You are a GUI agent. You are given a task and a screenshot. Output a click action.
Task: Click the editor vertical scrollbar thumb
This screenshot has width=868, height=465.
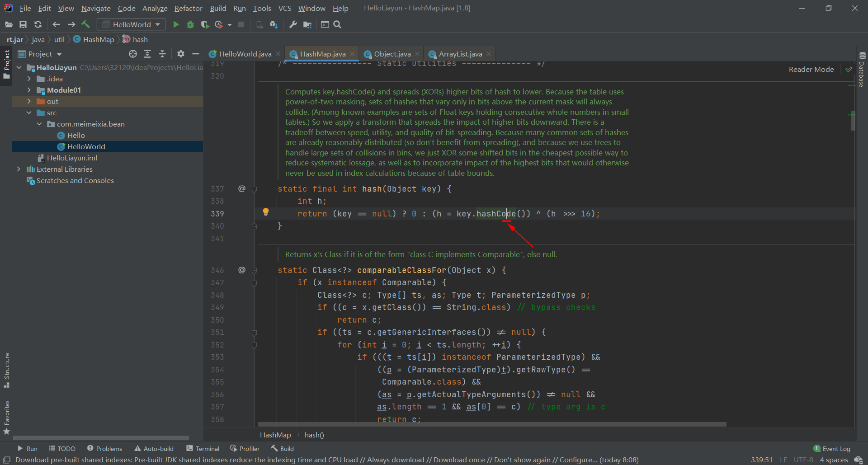(853, 121)
